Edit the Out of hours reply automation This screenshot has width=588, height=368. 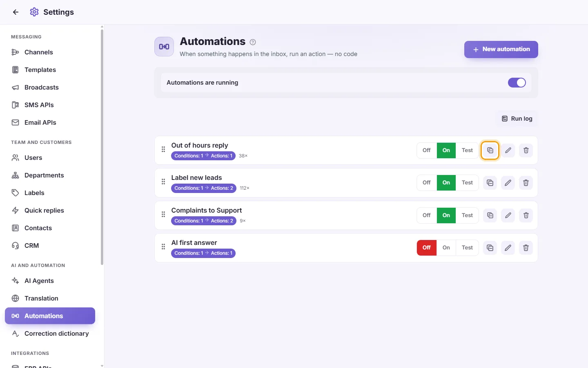click(x=508, y=150)
